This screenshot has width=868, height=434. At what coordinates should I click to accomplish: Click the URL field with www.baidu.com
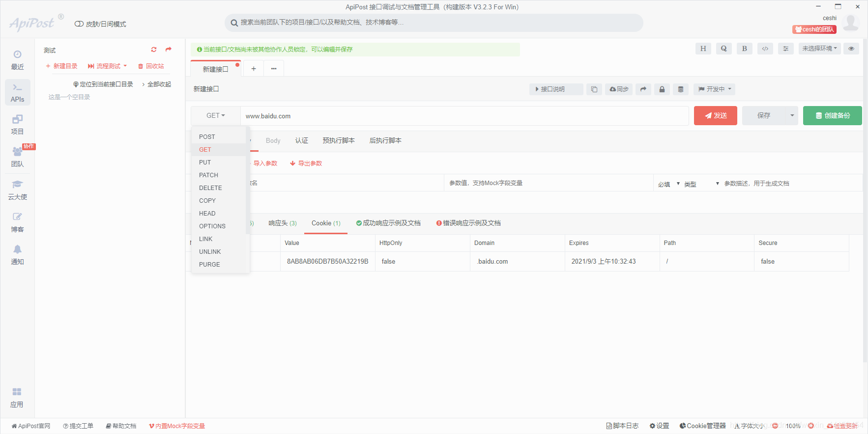464,116
